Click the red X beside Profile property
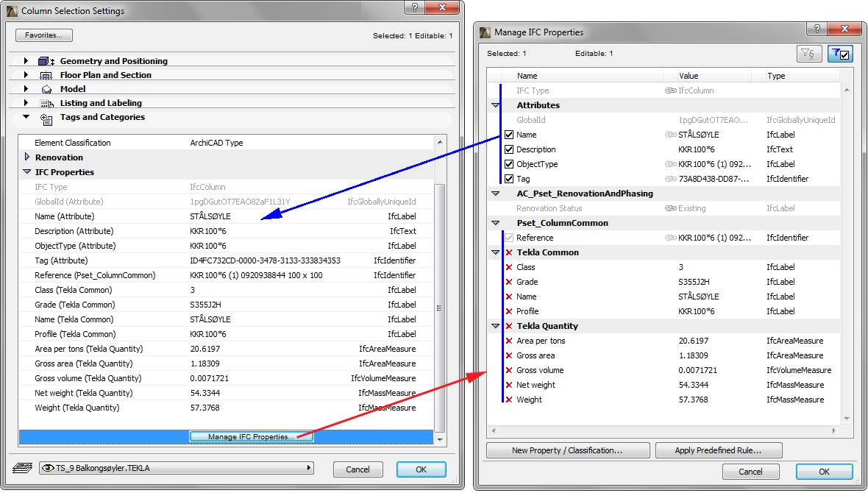The height and width of the screenshot is (493, 868). (509, 311)
